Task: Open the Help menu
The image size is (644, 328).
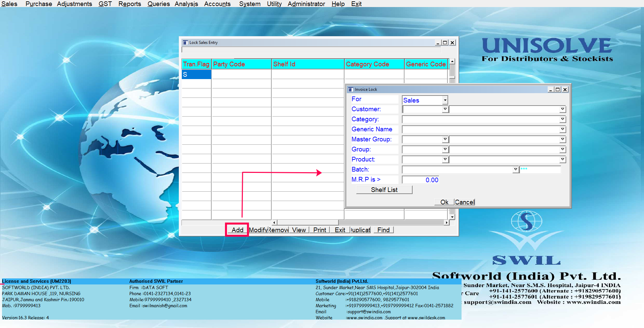Action: click(338, 4)
